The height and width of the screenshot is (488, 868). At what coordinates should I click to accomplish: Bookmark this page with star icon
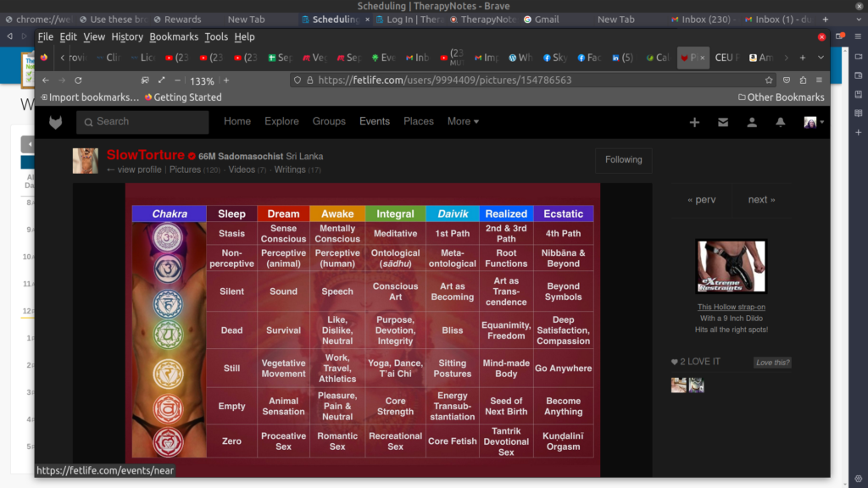[x=769, y=80]
